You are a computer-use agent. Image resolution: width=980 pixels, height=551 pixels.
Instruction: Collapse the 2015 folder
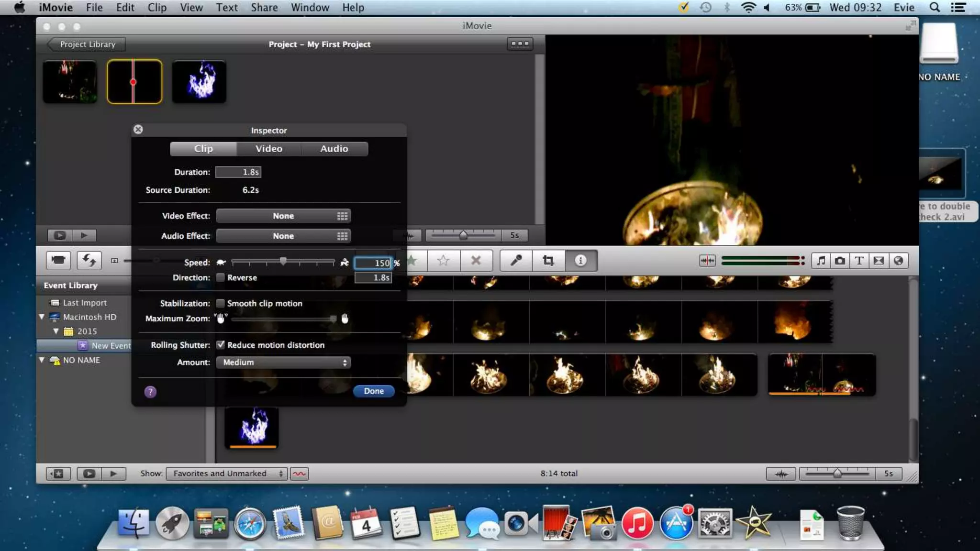click(56, 331)
